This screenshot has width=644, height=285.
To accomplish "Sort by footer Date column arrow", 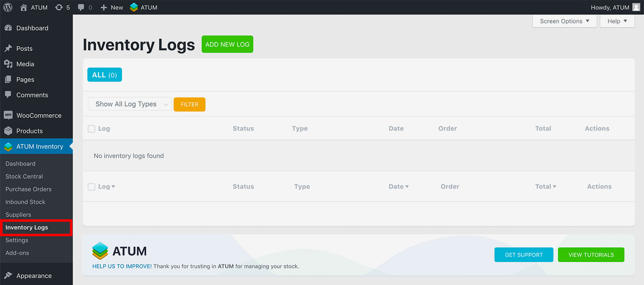I will [x=407, y=187].
